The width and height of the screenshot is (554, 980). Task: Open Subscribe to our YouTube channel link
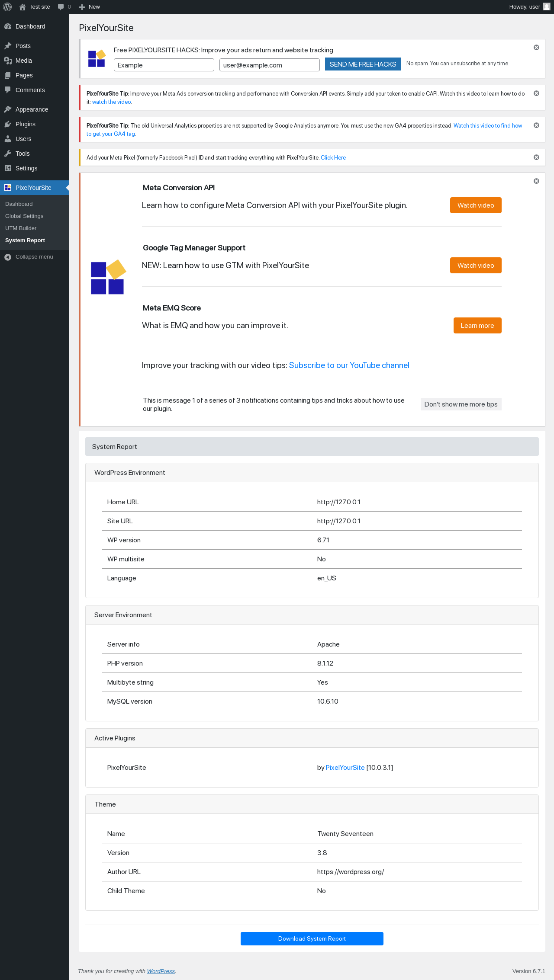click(x=349, y=365)
